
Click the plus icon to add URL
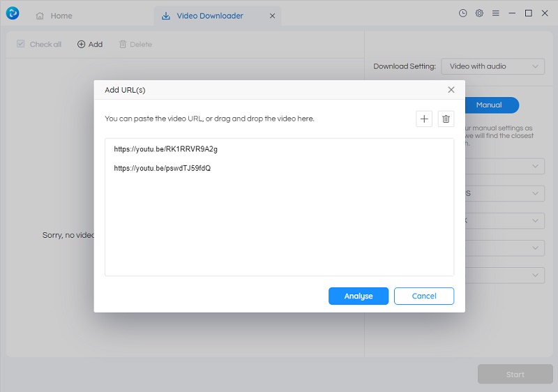tap(424, 119)
